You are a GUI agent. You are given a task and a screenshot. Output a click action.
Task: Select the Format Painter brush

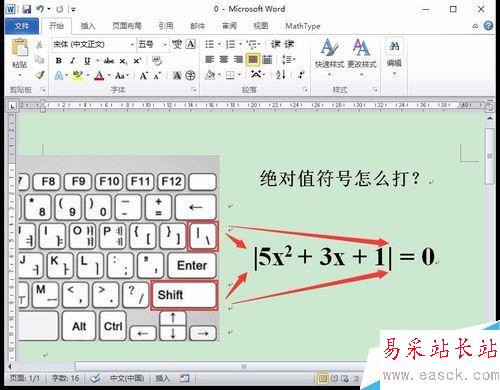40,75
